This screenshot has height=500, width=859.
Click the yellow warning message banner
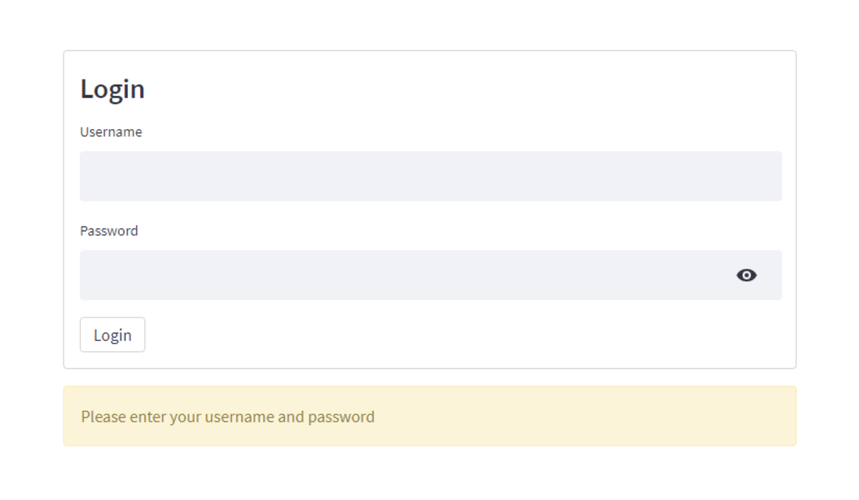click(x=430, y=416)
